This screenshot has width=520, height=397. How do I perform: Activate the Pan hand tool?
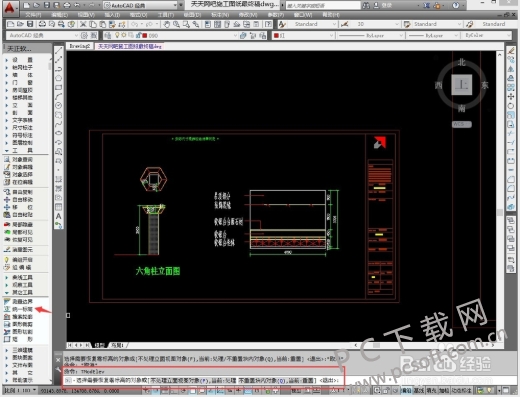click(167, 24)
